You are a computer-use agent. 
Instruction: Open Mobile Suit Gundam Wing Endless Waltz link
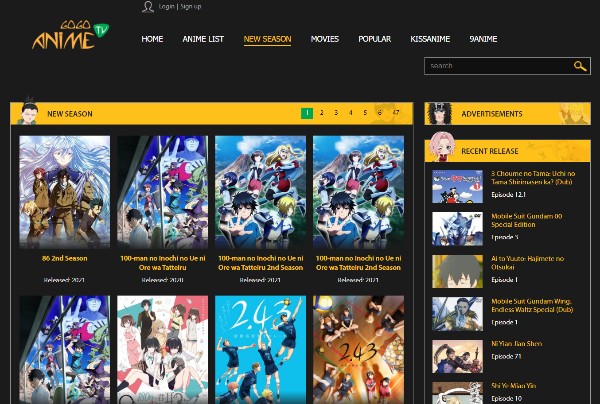(x=532, y=305)
